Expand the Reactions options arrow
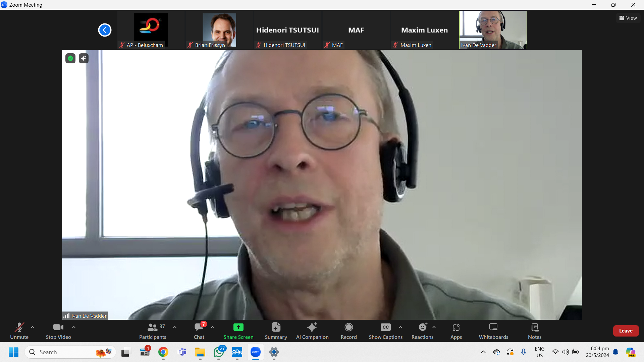 tap(434, 327)
